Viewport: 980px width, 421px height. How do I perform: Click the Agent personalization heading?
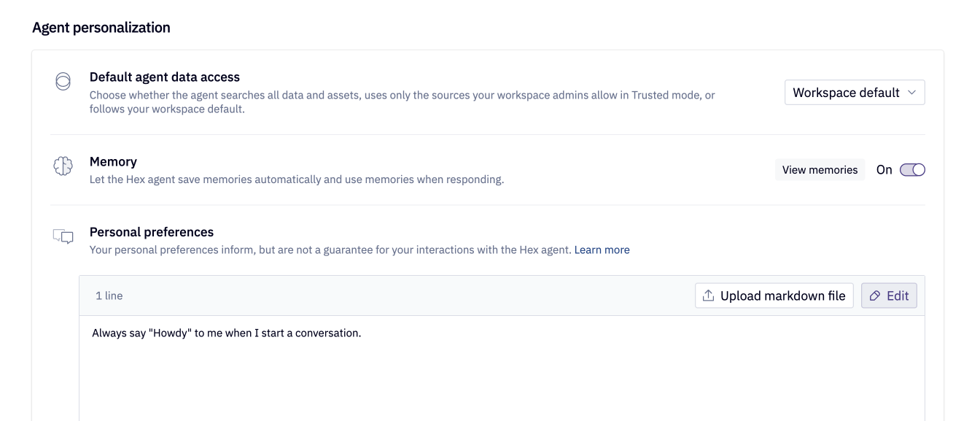(x=101, y=28)
